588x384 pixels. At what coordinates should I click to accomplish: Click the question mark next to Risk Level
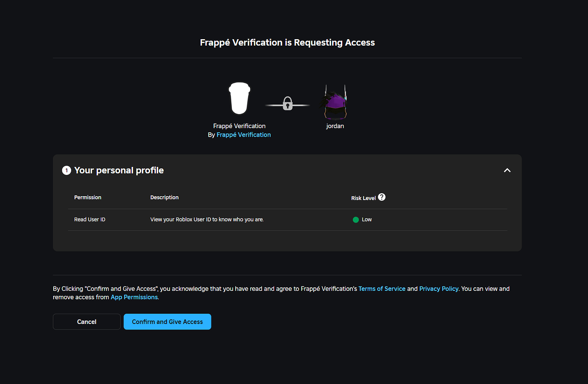pyautogui.click(x=381, y=197)
